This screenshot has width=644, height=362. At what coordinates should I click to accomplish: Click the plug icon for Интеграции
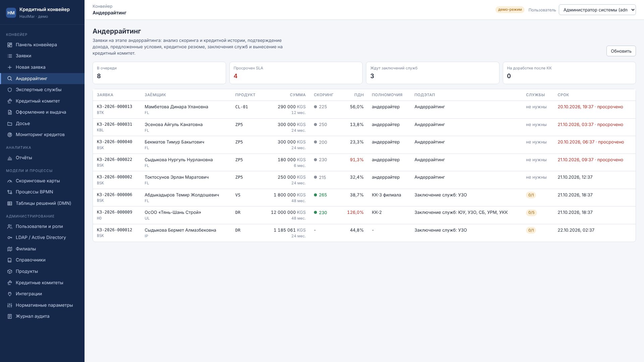click(10, 294)
